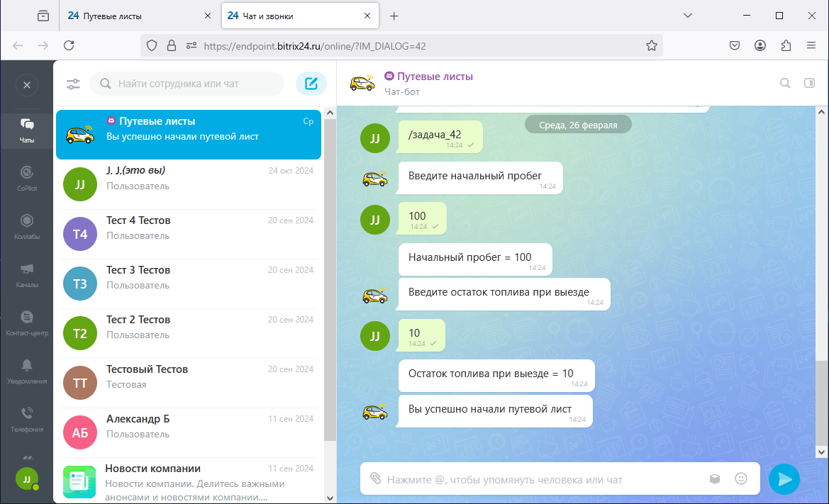Open the Тест 3 Тестов chat
Screen dimensions: 829x504
(x=189, y=284)
